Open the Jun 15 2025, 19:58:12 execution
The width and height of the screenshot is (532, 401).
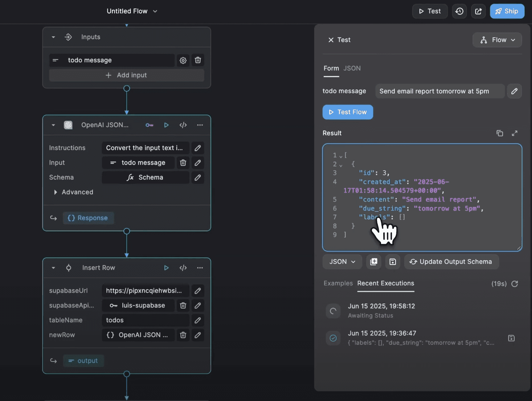[422, 311]
